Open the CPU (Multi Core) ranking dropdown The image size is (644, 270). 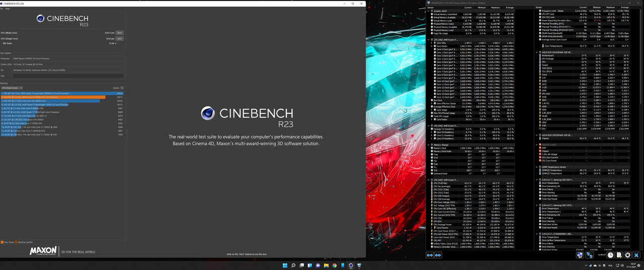12,88
